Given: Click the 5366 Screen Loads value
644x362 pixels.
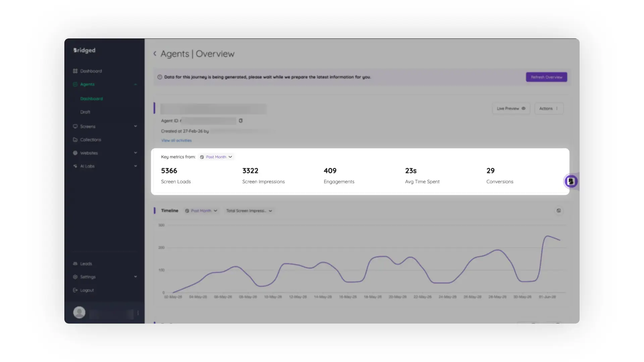Looking at the screenshot, I should tap(169, 171).
